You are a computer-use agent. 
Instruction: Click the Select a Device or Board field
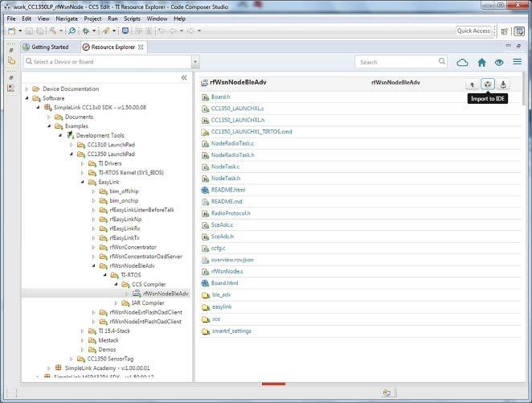[108, 62]
